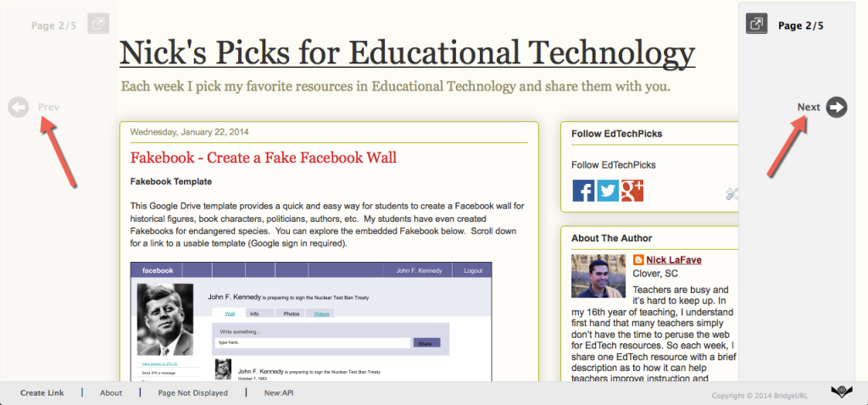Screen dimensions: 868x405
Task: Click Page Not Displayed in footer
Action: point(192,393)
